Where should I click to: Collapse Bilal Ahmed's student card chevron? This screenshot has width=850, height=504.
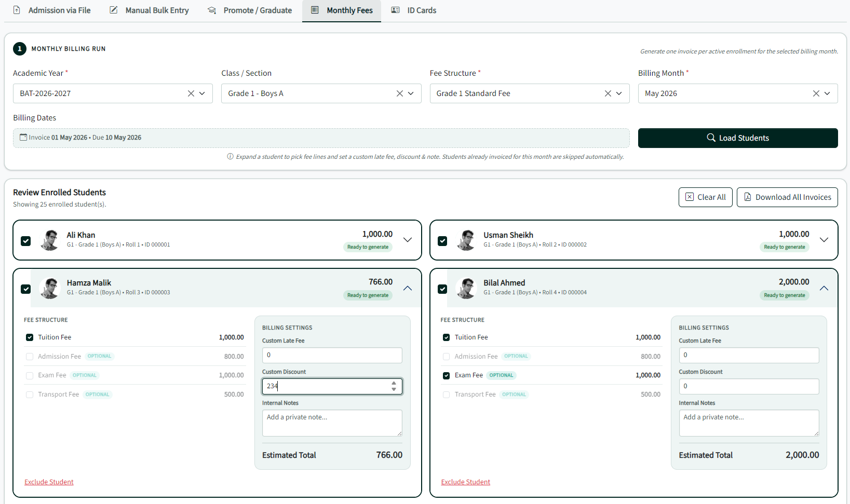coord(824,288)
